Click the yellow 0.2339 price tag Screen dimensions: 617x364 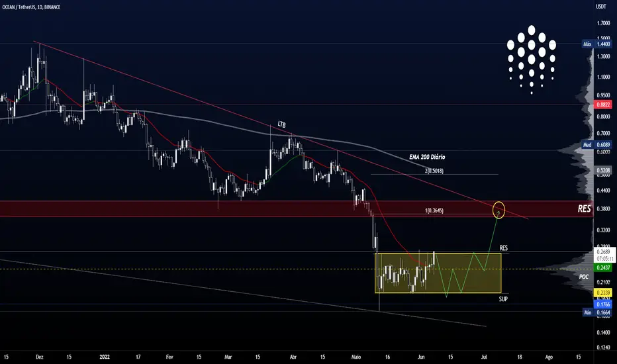point(603,293)
